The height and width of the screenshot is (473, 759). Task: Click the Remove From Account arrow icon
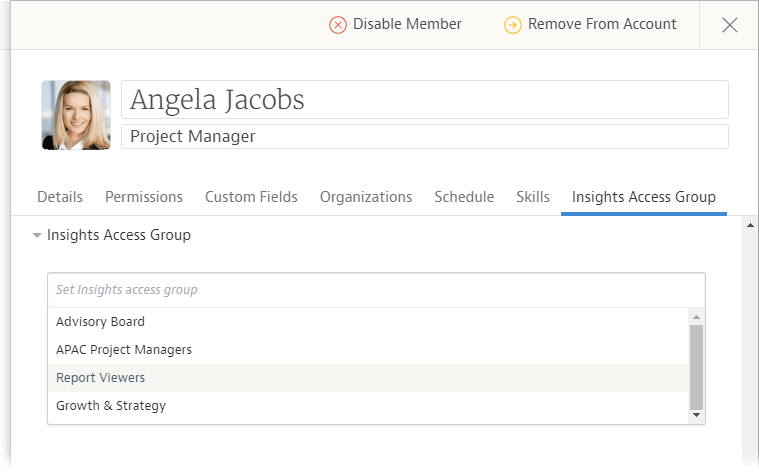click(x=512, y=25)
